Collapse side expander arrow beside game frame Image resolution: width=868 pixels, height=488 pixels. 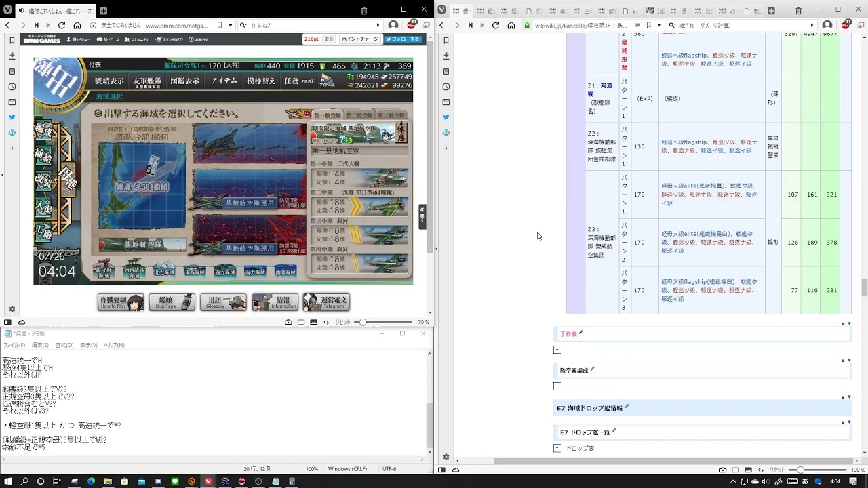pos(422,217)
